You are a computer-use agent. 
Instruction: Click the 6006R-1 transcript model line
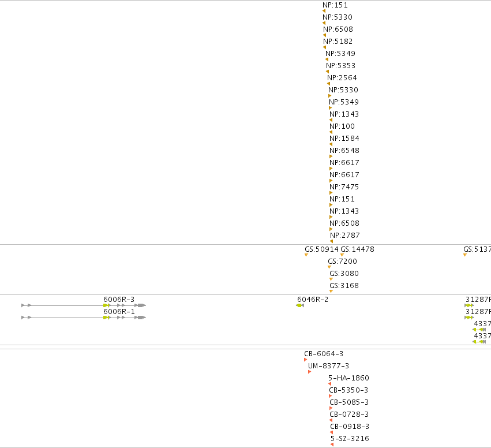(84, 318)
